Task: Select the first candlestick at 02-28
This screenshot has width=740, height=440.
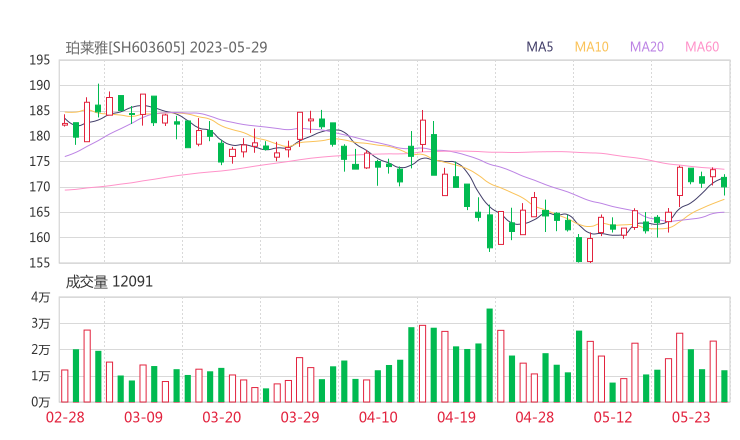Action: click(65, 121)
